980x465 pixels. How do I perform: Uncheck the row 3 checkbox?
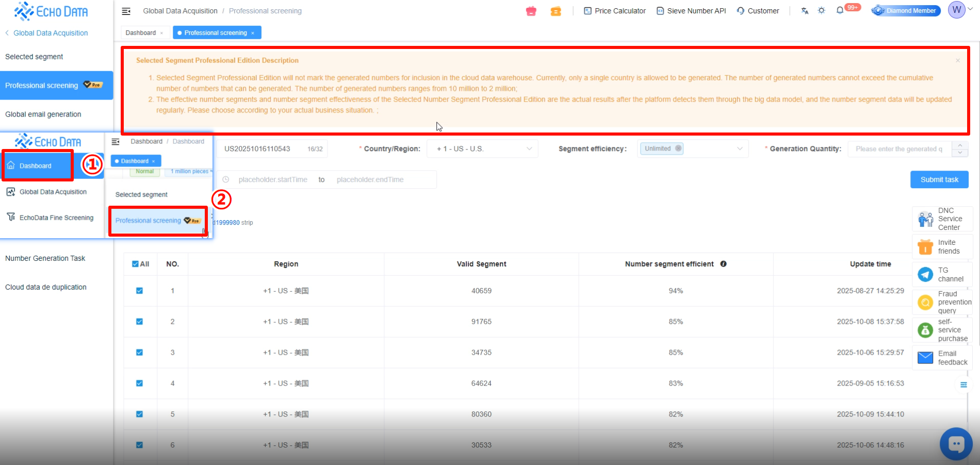[139, 353]
